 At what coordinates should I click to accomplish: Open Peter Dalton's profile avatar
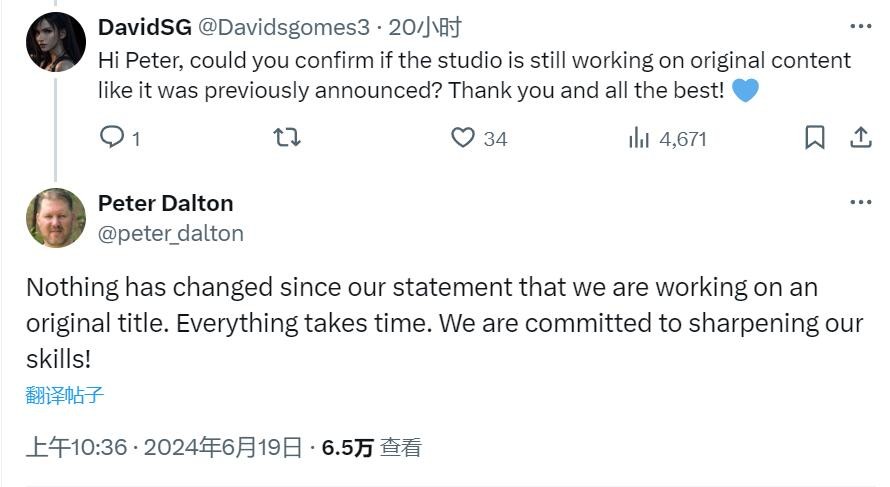(x=56, y=218)
